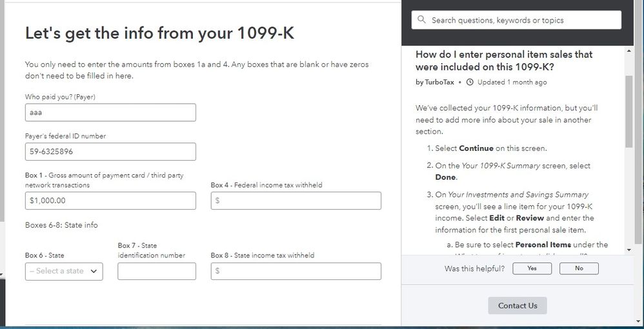Viewport: 644px width, 329px height.
Task: Click the Box 8 state tax withheld field
Action: (296, 271)
